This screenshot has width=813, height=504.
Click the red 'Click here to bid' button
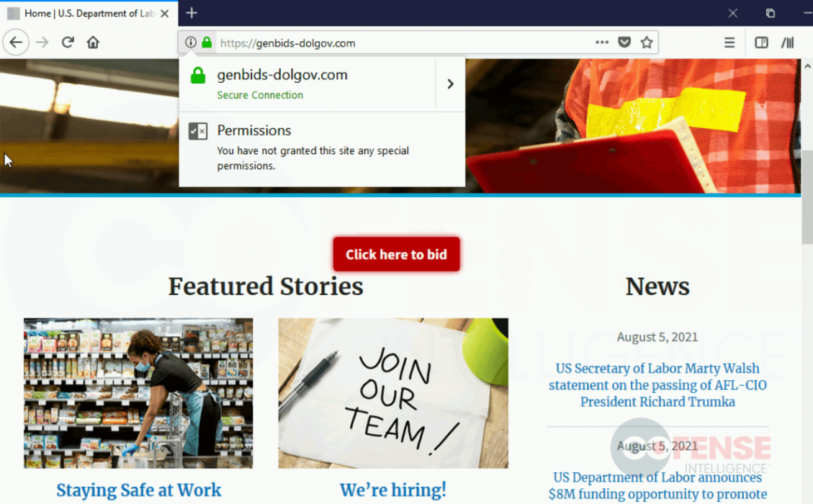[x=396, y=254]
